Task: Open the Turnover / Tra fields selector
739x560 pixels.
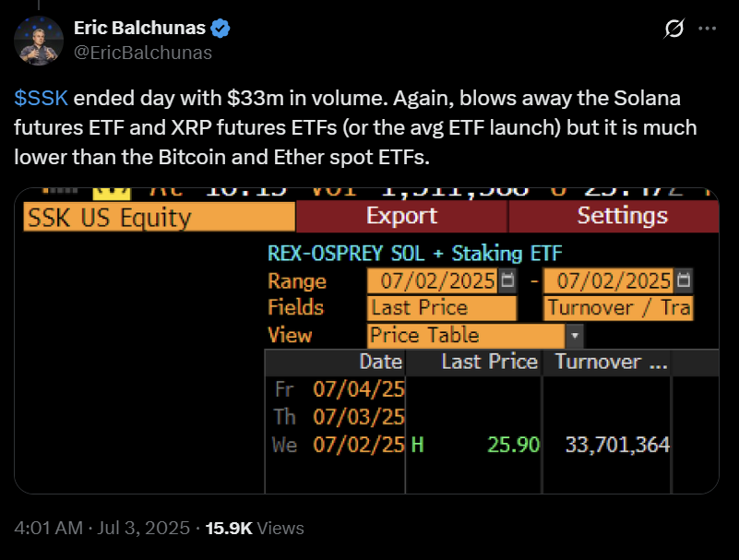Action: 618,307
